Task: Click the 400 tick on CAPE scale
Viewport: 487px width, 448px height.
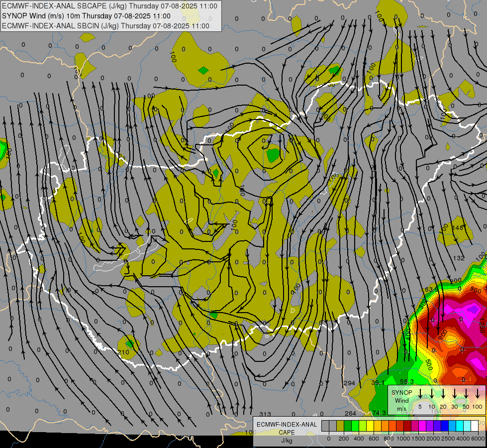Action: pos(359,439)
